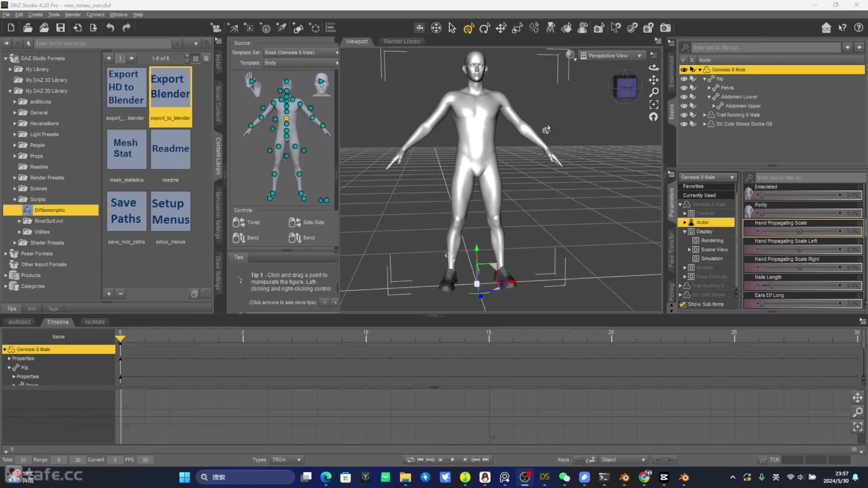The image size is (868, 488).
Task: Open the Create menu
Action: pos(35,14)
